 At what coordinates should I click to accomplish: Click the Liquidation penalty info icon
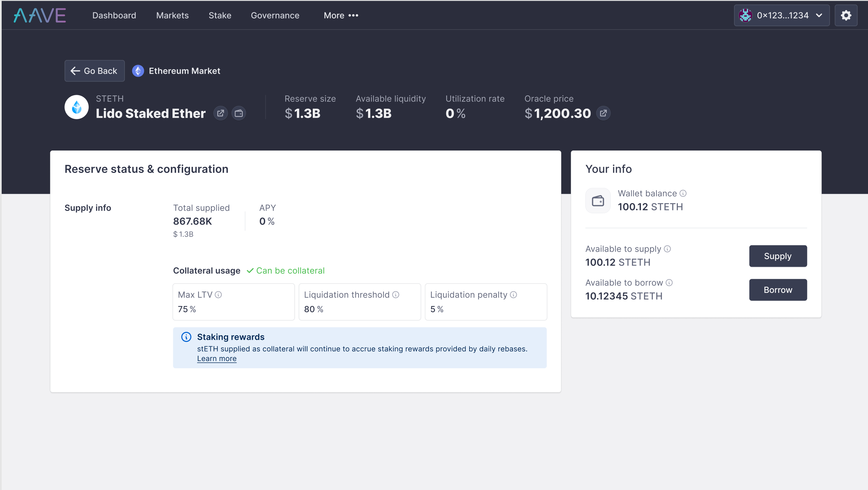click(513, 294)
